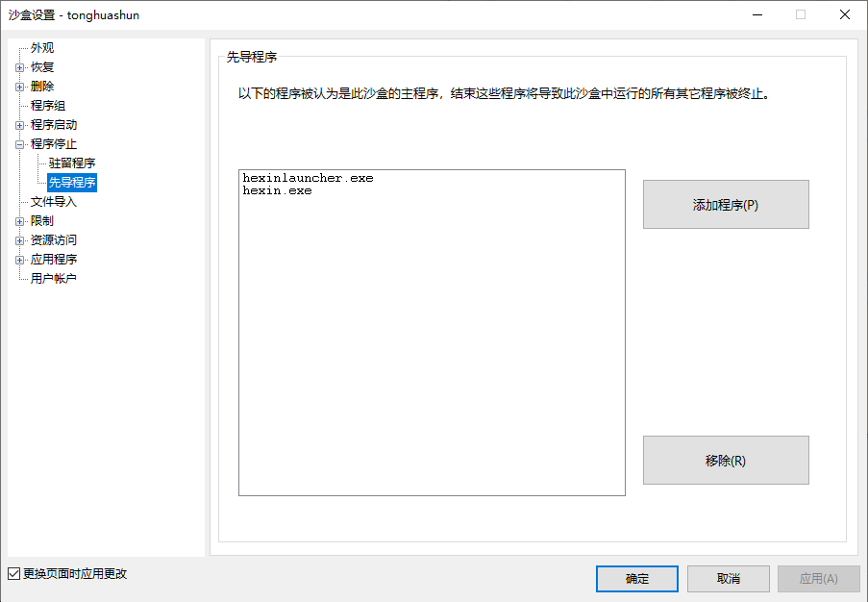Open the 恢复 settings page

coord(42,67)
